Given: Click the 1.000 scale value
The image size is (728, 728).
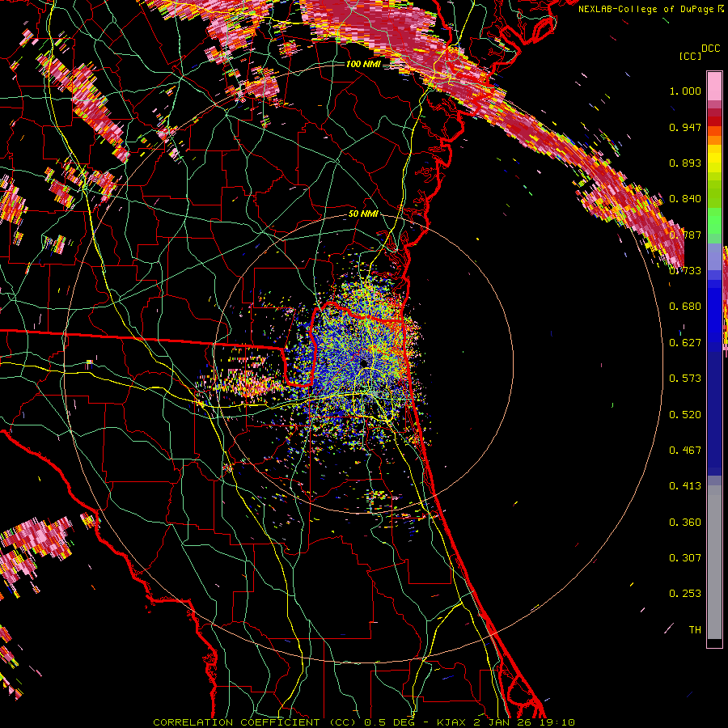Looking at the screenshot, I should (685, 91).
